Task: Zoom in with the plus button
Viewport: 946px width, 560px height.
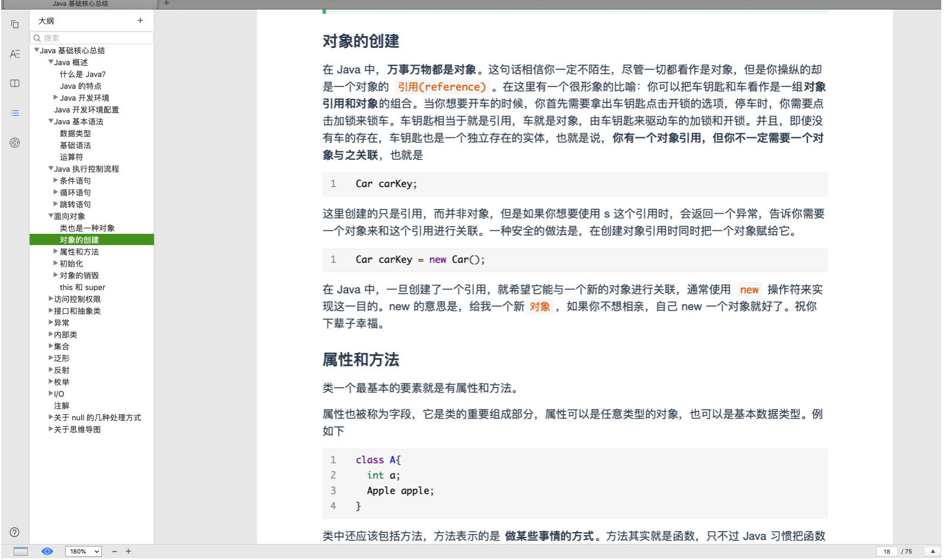Action: (x=128, y=551)
